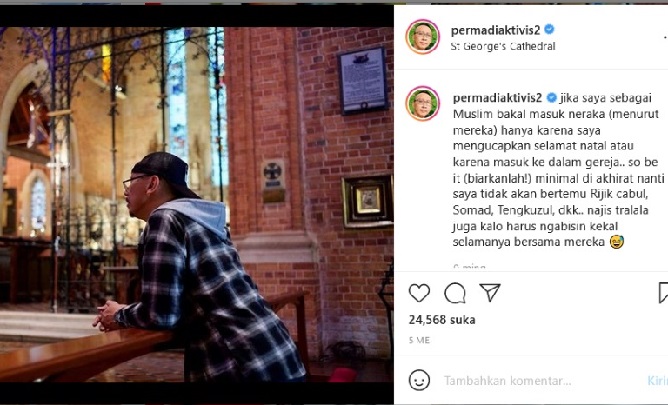
Task: Submit the comment with the Kirim button
Action: 657,380
